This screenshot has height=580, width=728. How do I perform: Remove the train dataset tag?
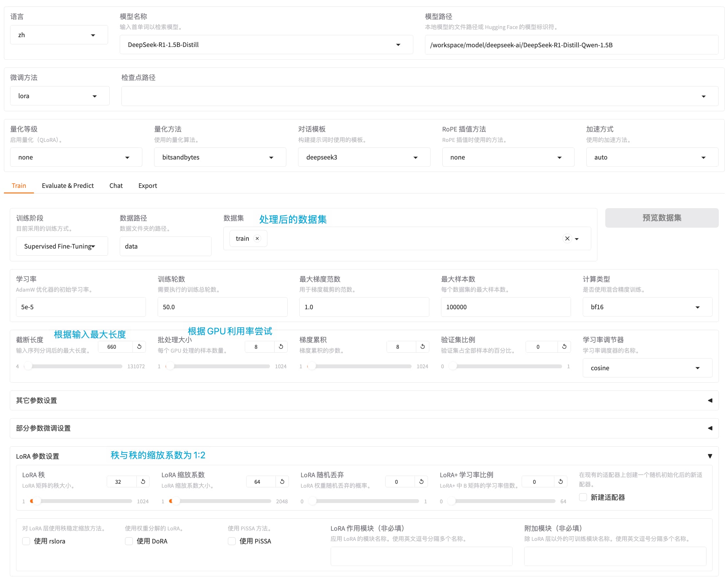pyautogui.click(x=257, y=238)
